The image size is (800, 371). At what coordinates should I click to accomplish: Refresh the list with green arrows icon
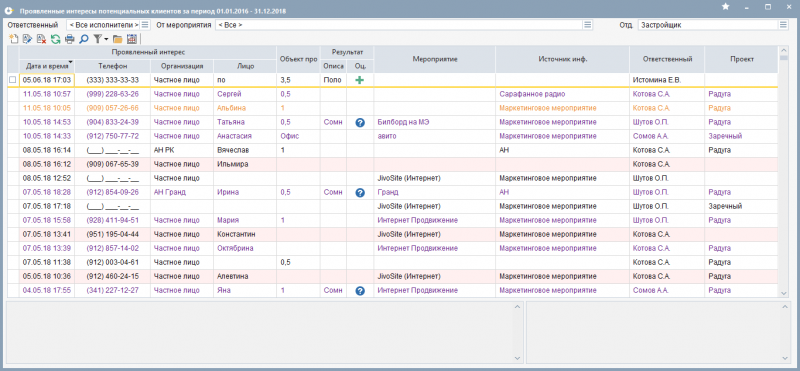56,38
